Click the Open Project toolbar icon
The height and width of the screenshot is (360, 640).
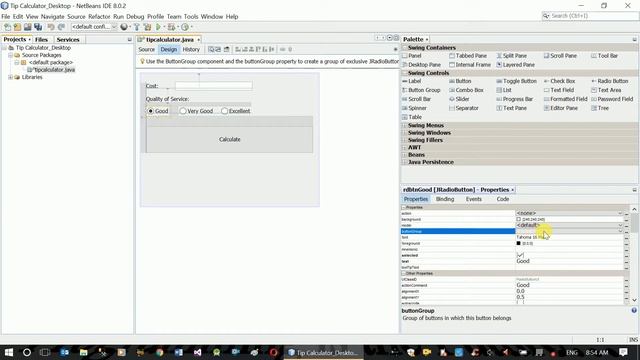[x=27, y=27]
